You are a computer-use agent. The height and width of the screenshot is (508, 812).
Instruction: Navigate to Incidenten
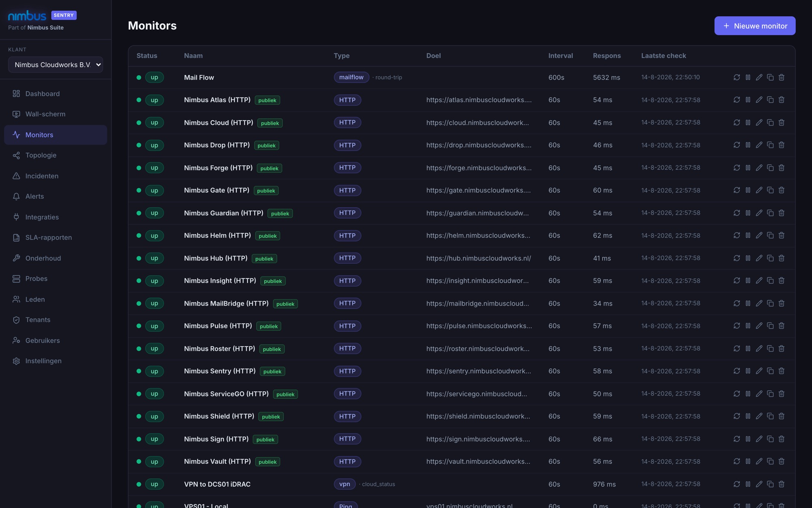coord(56,176)
